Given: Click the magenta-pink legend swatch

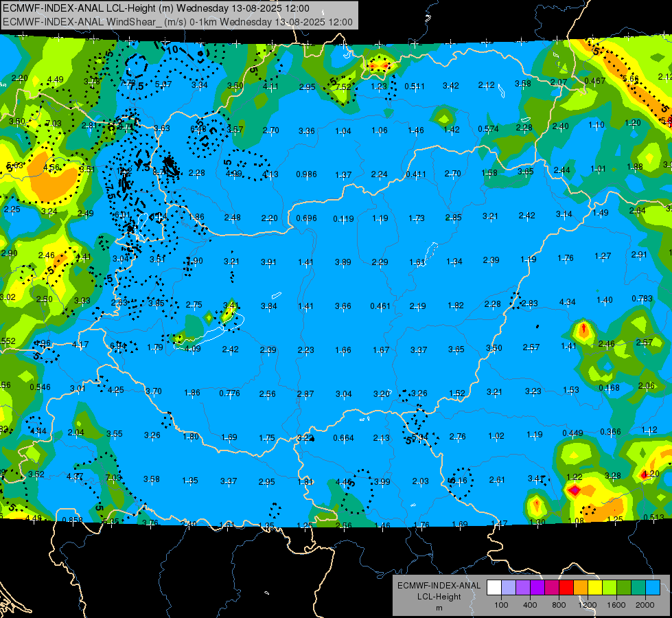Looking at the screenshot, I should 552,588.
